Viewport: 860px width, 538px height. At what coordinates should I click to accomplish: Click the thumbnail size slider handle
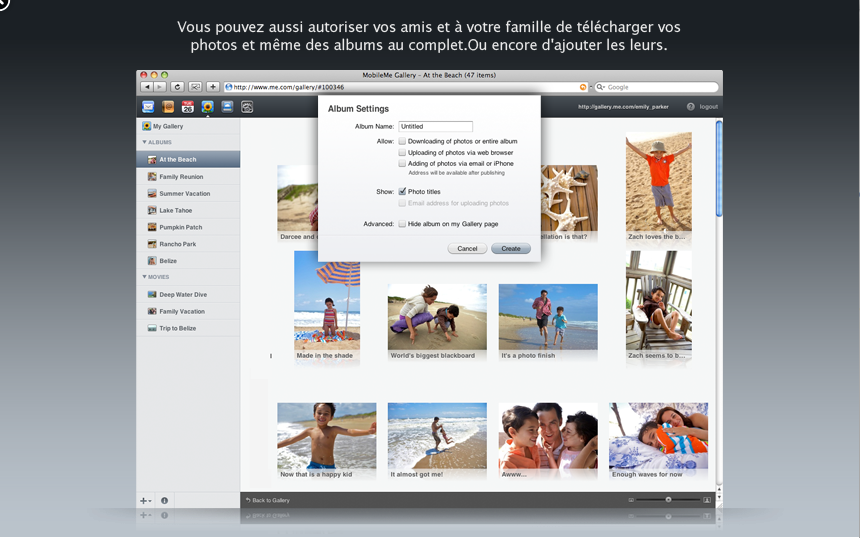[x=668, y=500]
